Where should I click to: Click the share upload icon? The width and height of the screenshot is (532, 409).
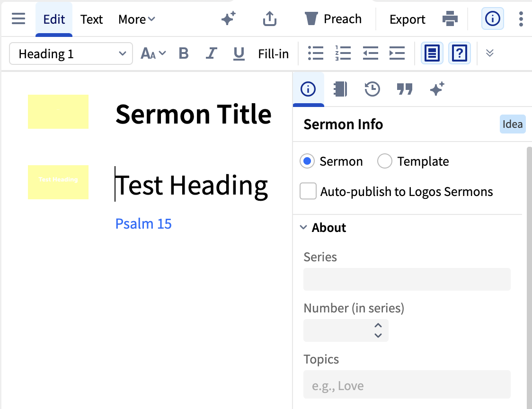tap(269, 19)
